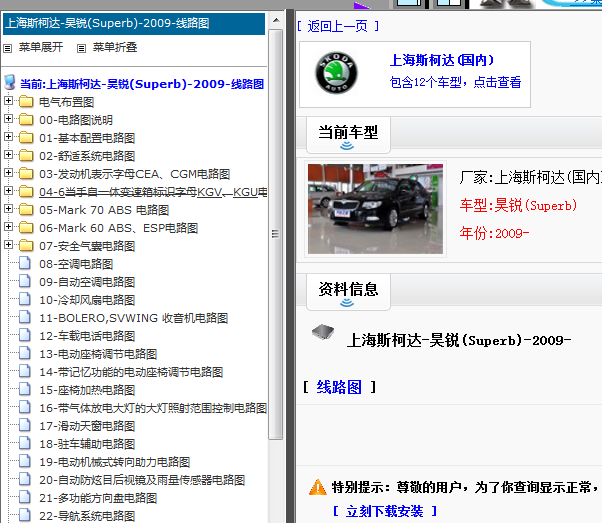This screenshot has width=602, height=523.
Task: Click 菜单折叠 to collapse all menus
Action: [115, 47]
